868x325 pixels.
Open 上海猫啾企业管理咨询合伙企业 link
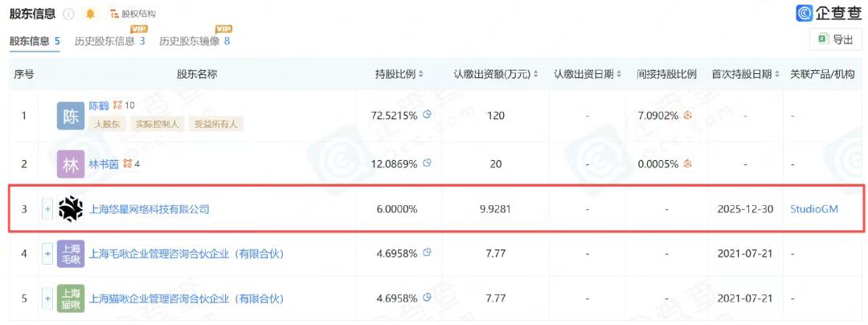tap(186, 299)
